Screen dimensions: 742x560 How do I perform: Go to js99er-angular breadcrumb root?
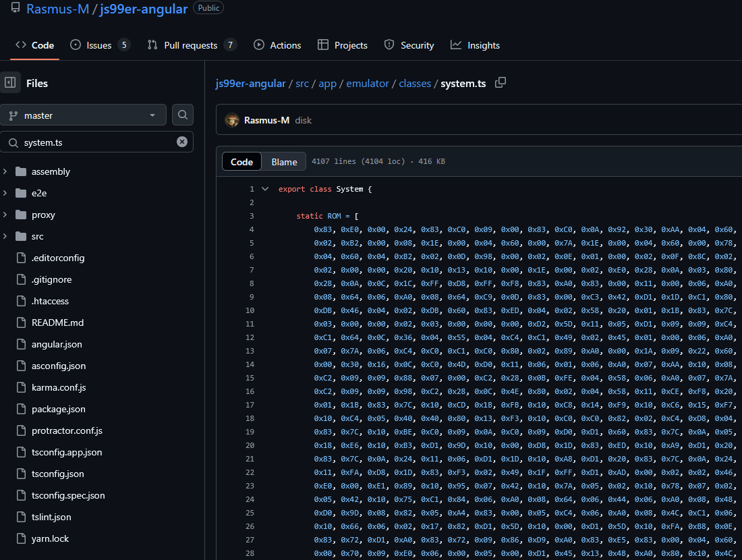point(250,83)
